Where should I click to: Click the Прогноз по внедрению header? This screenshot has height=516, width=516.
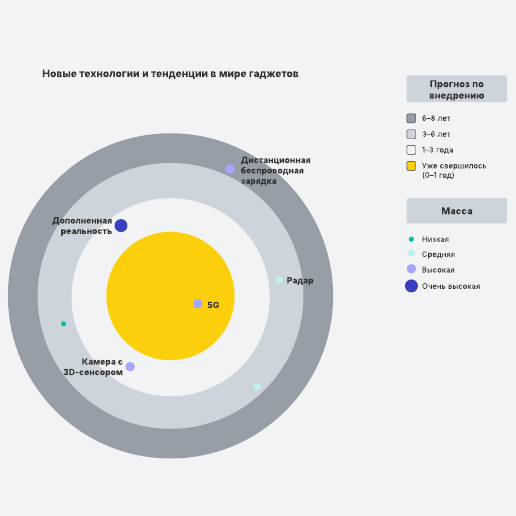click(457, 89)
